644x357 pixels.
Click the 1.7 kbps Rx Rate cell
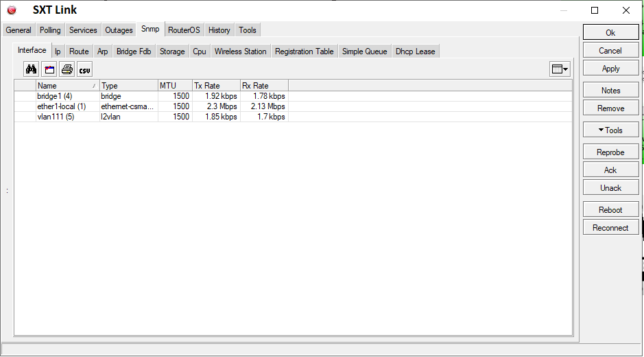coord(265,117)
